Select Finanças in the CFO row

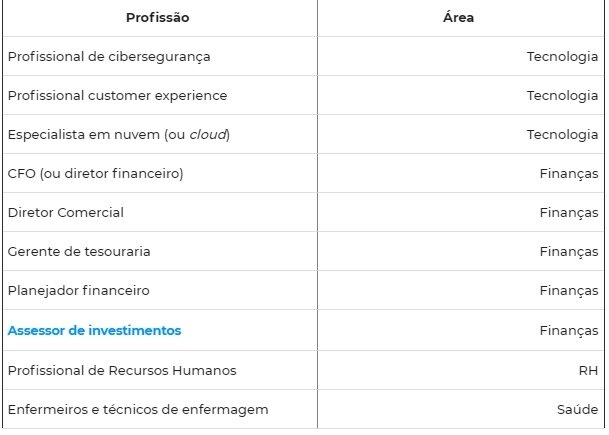[x=568, y=174]
